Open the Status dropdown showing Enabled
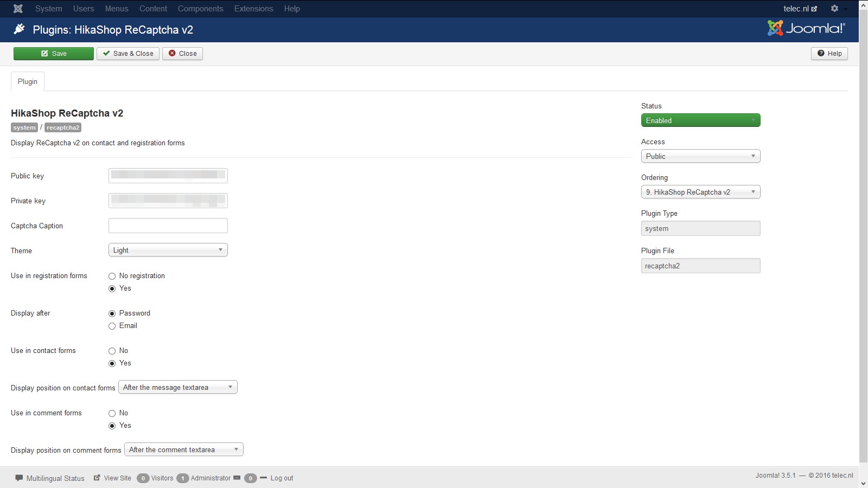Viewport: 868px width, 488px height. tap(701, 120)
